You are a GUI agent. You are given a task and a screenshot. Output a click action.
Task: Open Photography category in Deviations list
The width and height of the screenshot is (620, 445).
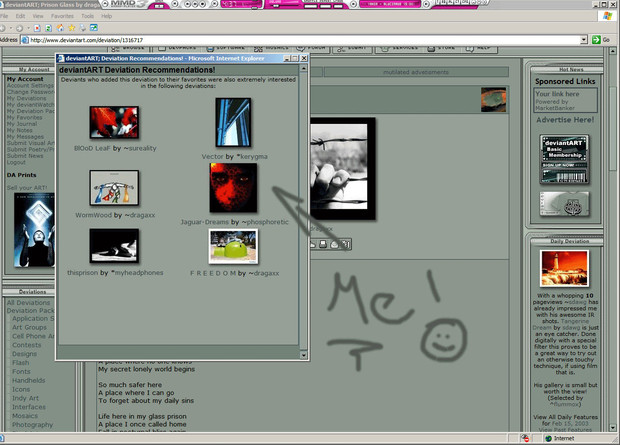click(32, 425)
